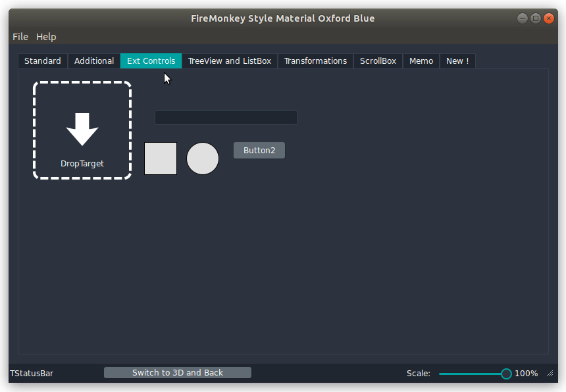Close the FireMonkey Style window
This screenshot has height=392, width=566.
(x=549, y=18)
